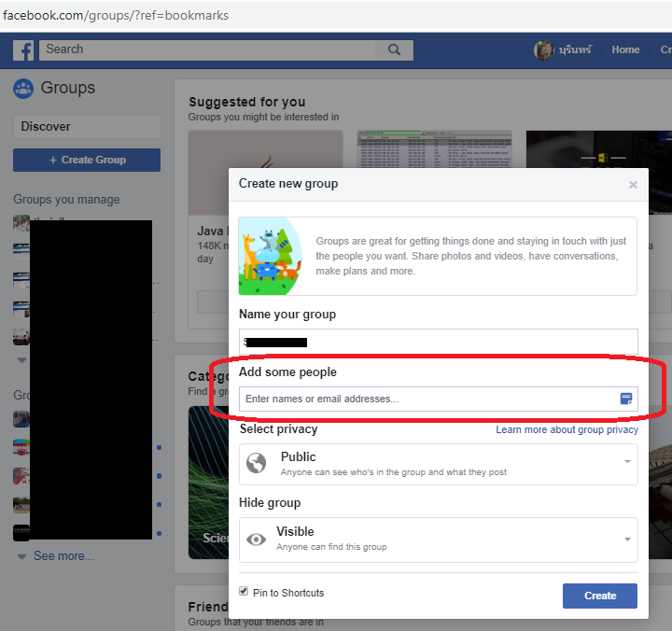Click the search magnifying glass icon

(x=395, y=49)
